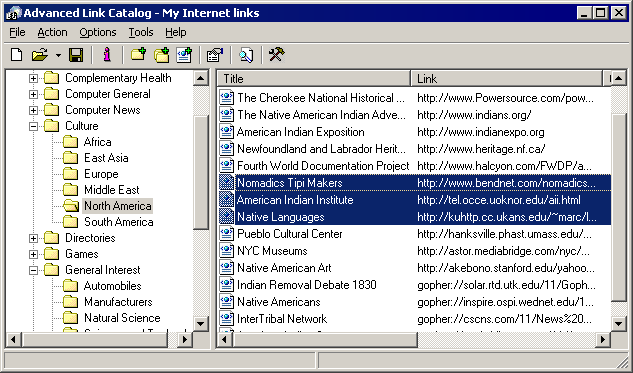This screenshot has height=373, width=633.
Task: Click the http://www.indianexpo.org URL cell
Action: 480,132
